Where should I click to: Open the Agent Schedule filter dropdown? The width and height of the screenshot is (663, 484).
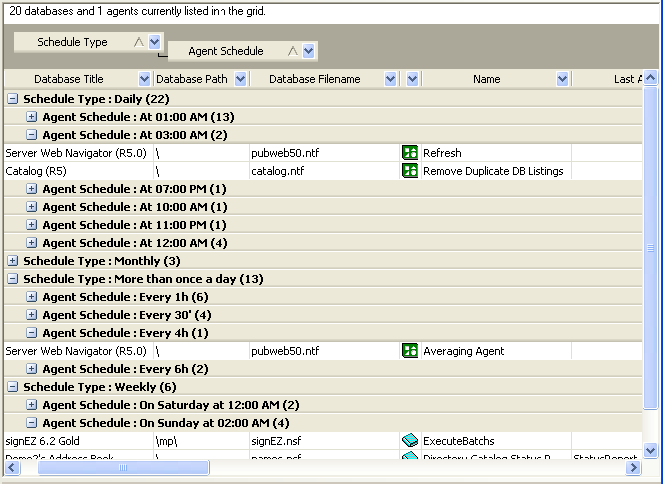pos(309,51)
